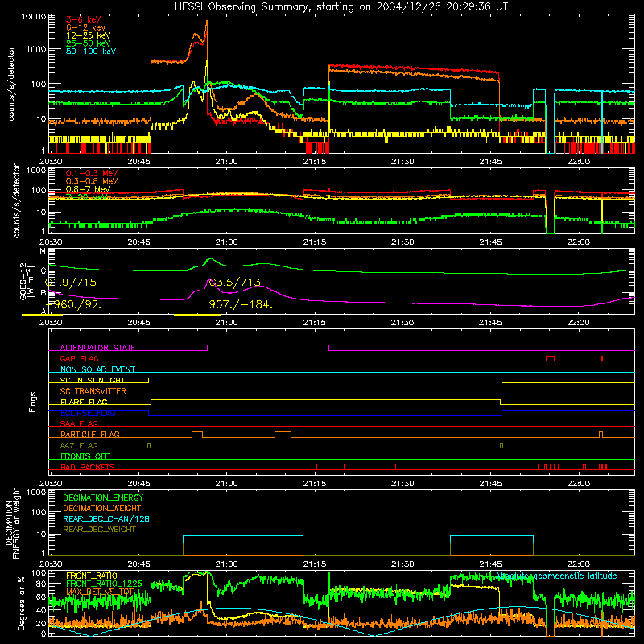Select the SC_IN_SUNLIGHT flag label
The width and height of the screenshot is (644, 644).
(93, 380)
